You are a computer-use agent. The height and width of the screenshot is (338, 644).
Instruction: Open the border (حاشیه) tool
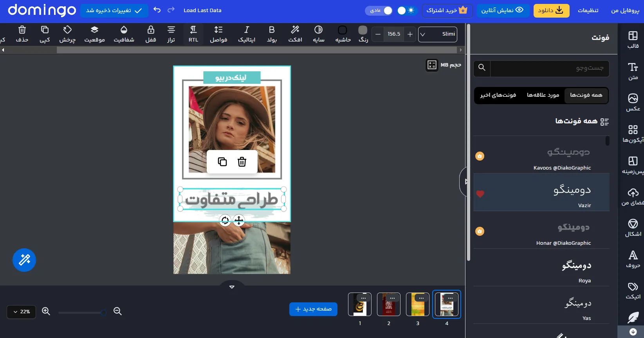[343, 34]
